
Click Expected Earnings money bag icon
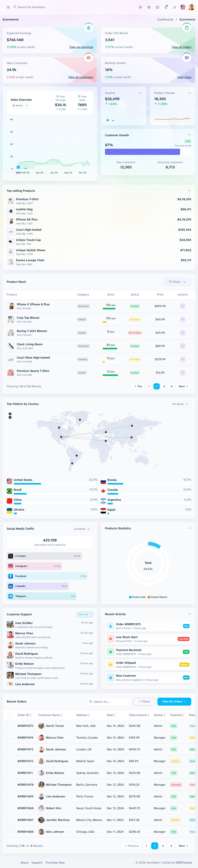coord(88,28)
